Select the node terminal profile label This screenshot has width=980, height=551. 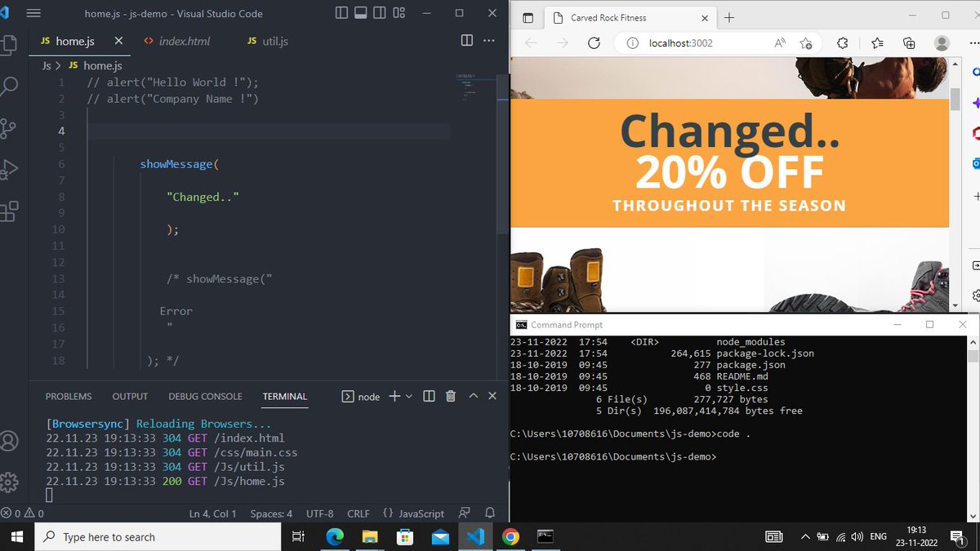360,396
